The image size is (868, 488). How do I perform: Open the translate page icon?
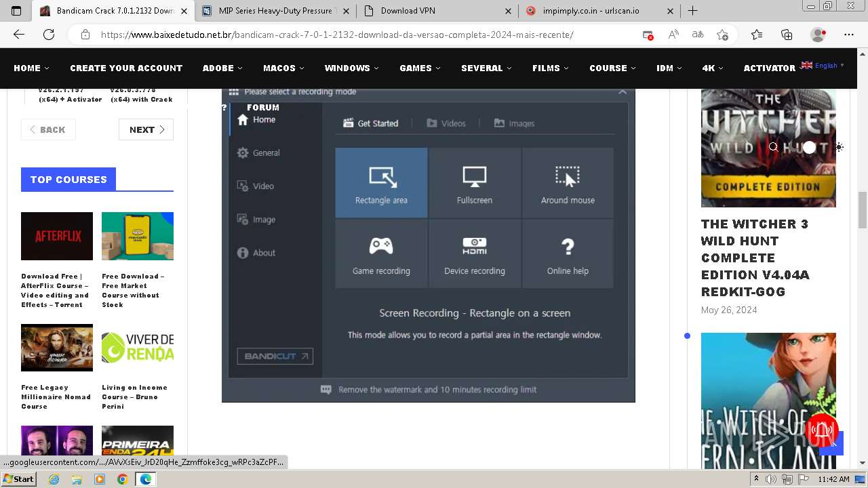698,35
